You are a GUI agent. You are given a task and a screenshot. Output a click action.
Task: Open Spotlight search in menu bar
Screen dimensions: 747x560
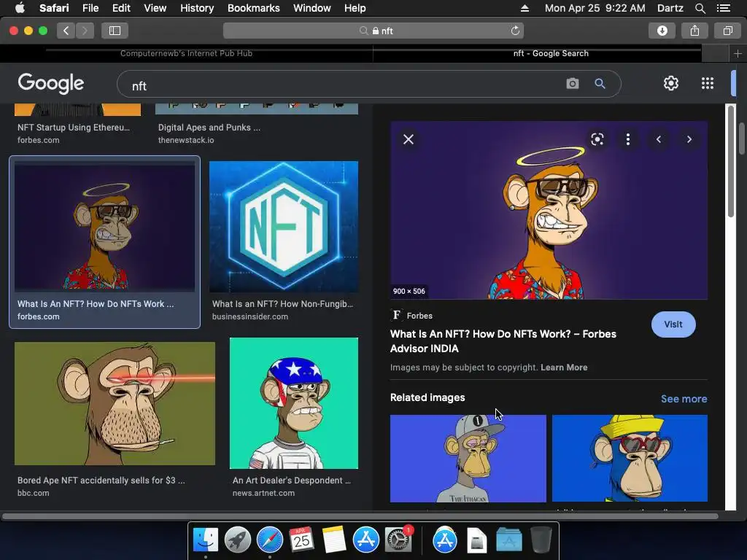[x=700, y=8]
